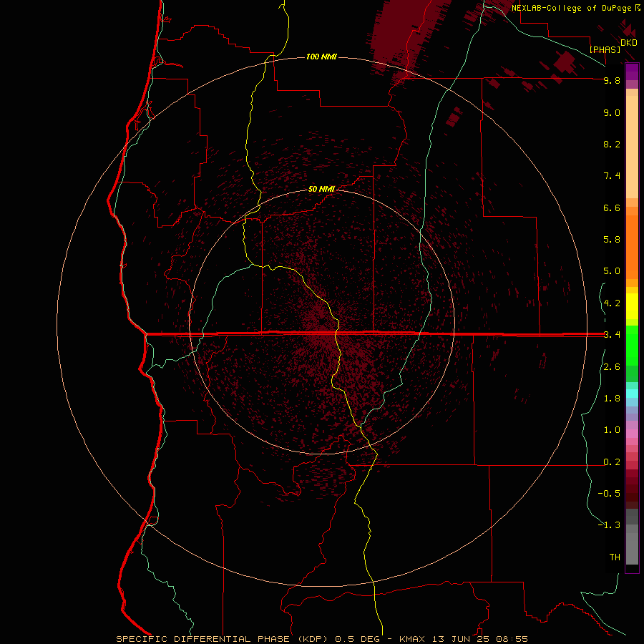Click the DKD product label

pyautogui.click(x=629, y=42)
